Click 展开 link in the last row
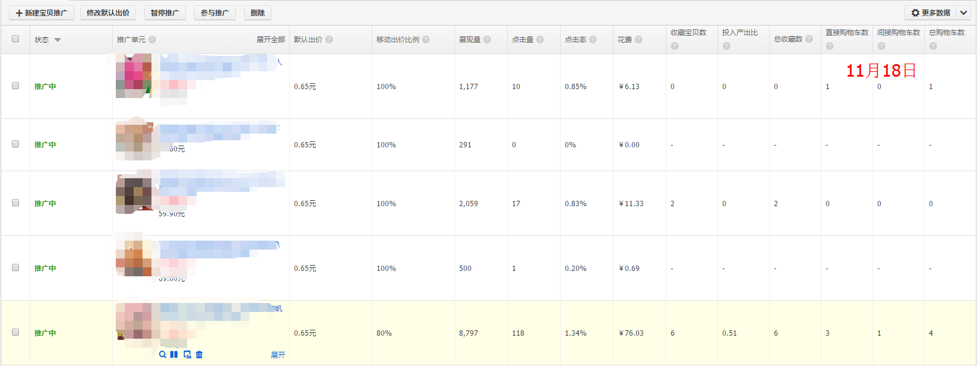Screen dimensions: 980x366 coord(277,355)
